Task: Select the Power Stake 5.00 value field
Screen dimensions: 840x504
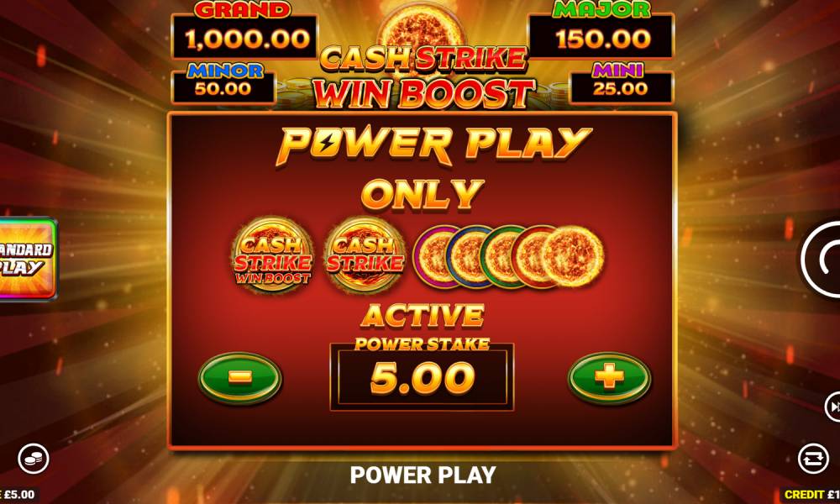Action: [x=422, y=378]
